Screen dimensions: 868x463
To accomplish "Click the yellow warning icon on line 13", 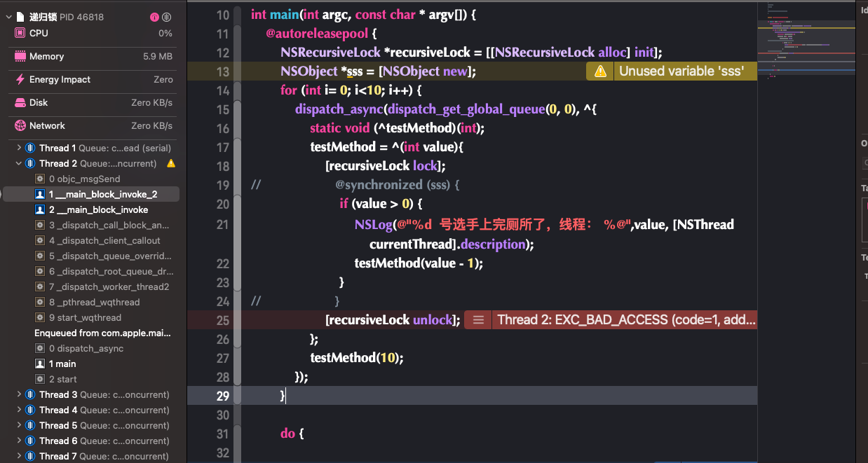I will (x=600, y=71).
